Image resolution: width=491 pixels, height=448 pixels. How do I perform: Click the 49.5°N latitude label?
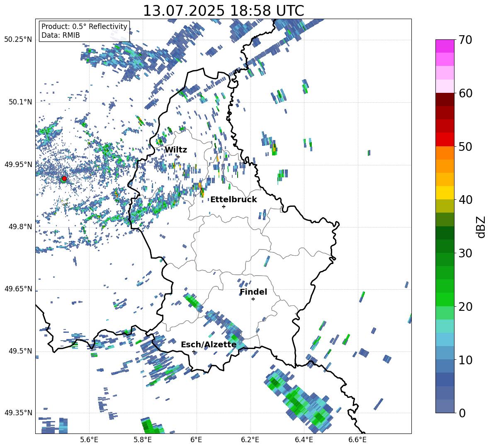pyautogui.click(x=21, y=351)
